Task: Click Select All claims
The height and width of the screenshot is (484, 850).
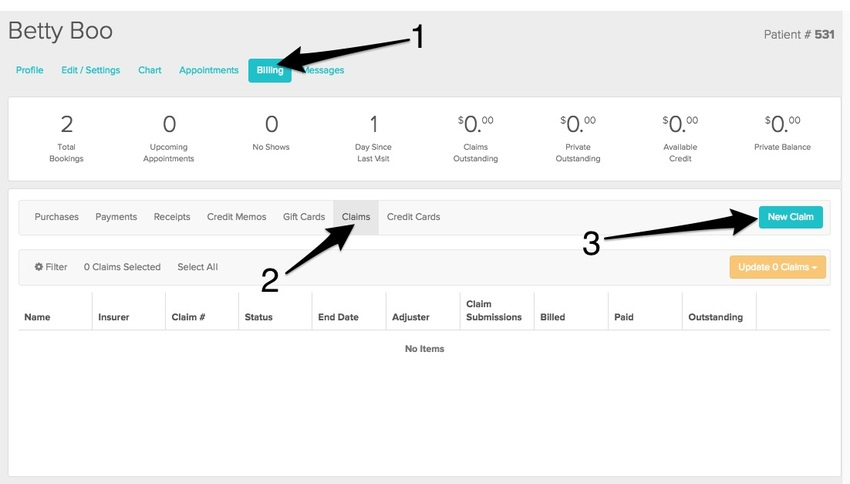Action: [x=197, y=267]
